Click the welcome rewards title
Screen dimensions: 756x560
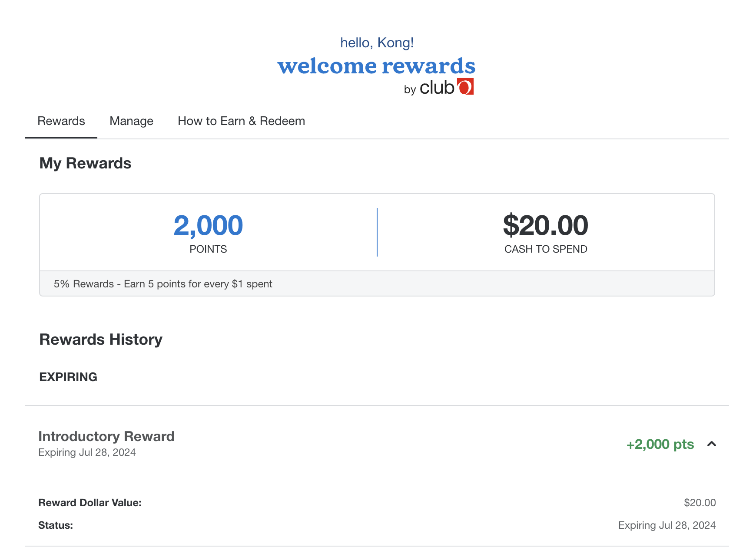click(x=377, y=66)
